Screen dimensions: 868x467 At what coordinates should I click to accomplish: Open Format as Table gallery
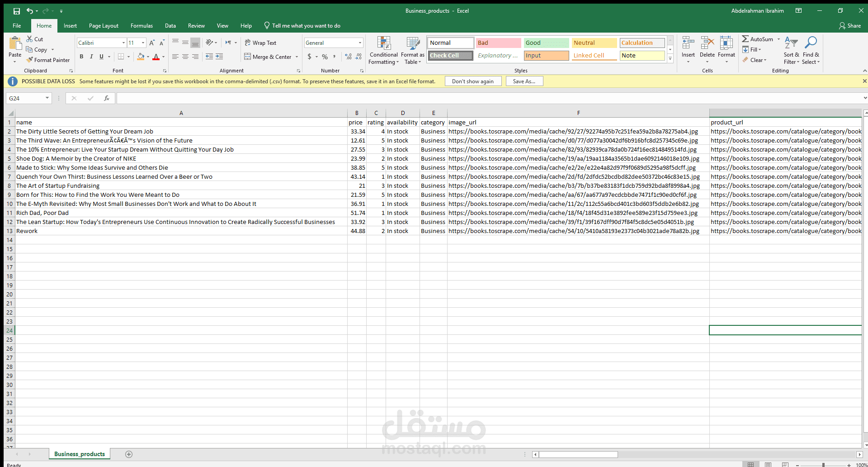(413, 50)
